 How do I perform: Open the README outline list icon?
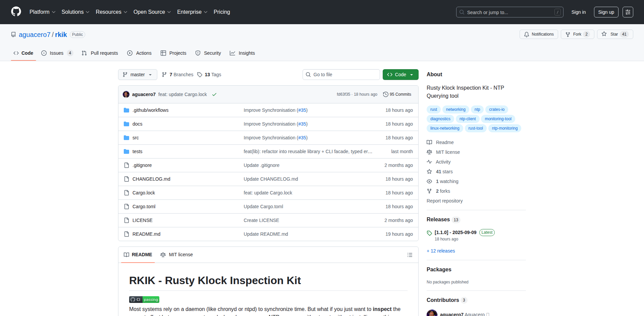coord(410,255)
